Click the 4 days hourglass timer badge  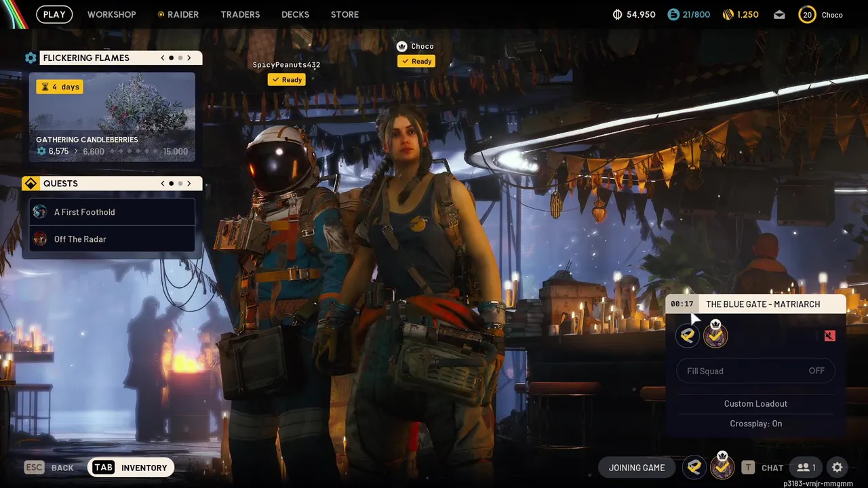(60, 87)
